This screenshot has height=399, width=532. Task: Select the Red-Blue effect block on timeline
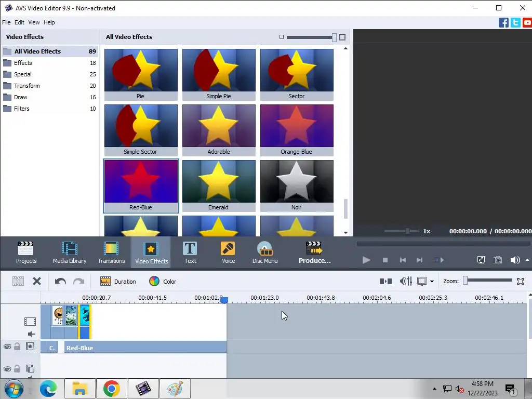pos(145,348)
